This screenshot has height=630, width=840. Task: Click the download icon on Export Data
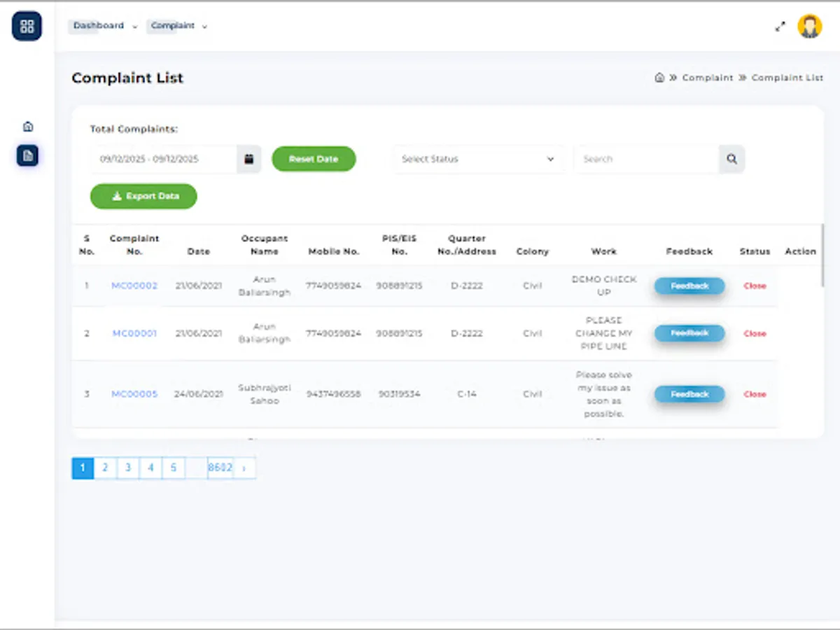(118, 196)
